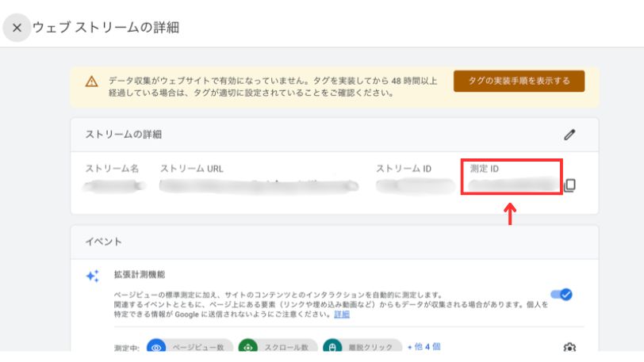The width and height of the screenshot is (644, 362).
Task: Click the blurred 測定 ID value
Action: coord(510,185)
